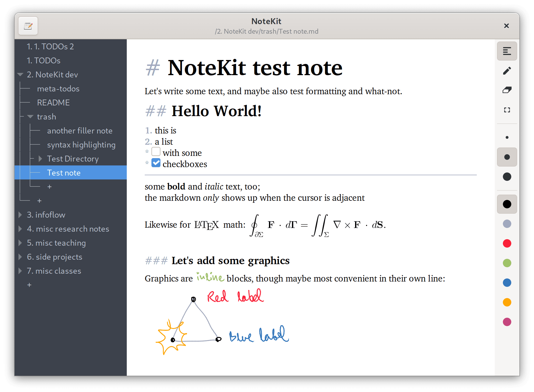
Task: Choose the selection rectangle tool
Action: coord(507,110)
